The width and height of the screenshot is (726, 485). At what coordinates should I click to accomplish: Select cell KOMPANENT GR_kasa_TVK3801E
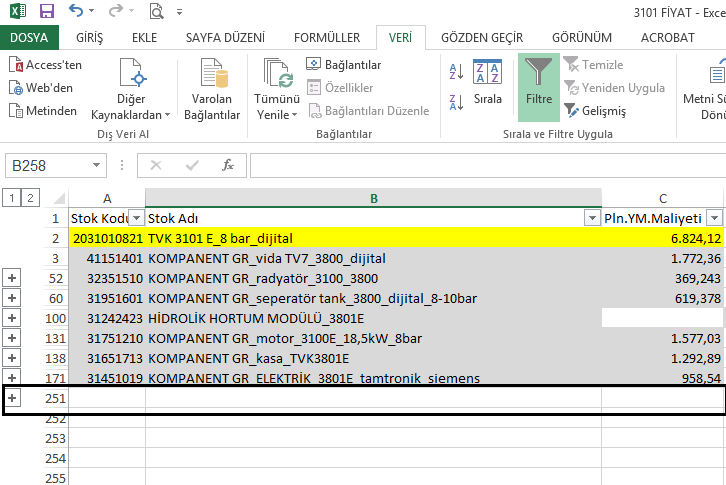[x=374, y=358]
